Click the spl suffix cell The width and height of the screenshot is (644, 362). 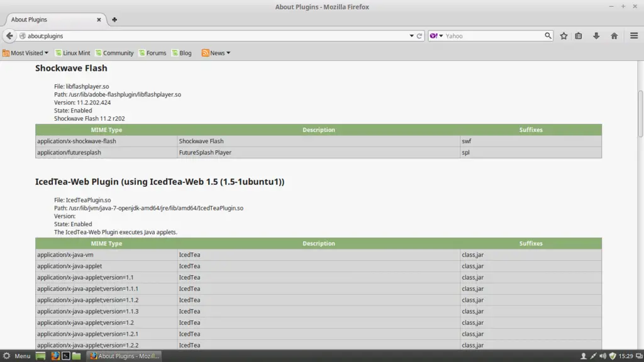(531, 152)
